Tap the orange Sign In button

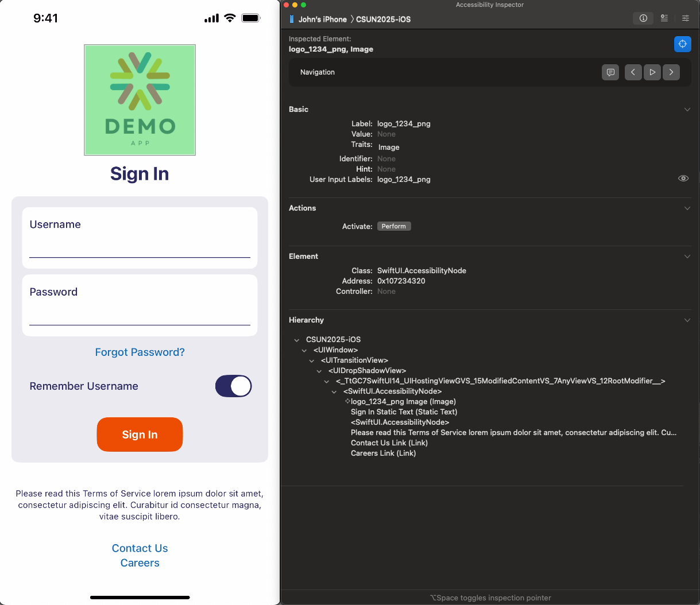point(140,435)
